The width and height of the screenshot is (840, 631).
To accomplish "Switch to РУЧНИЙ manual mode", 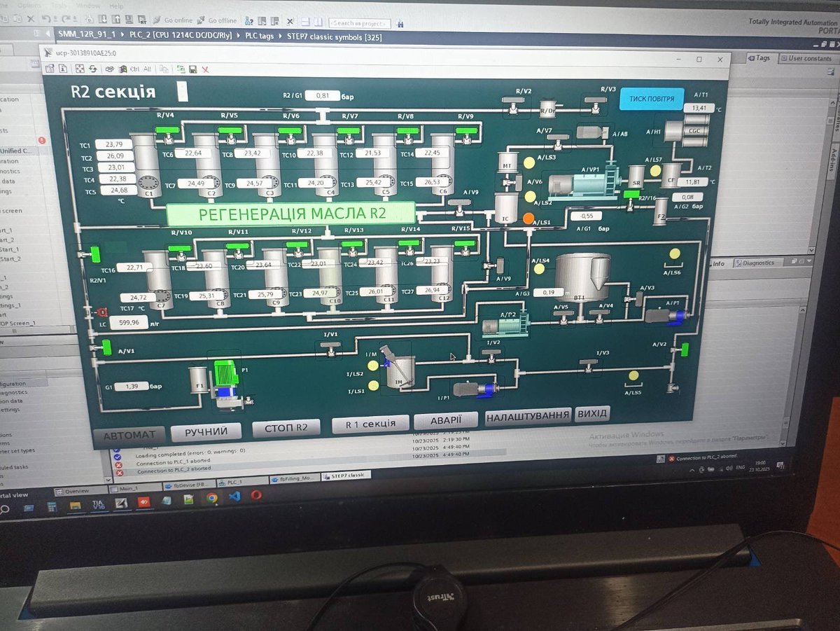I will tap(206, 431).
